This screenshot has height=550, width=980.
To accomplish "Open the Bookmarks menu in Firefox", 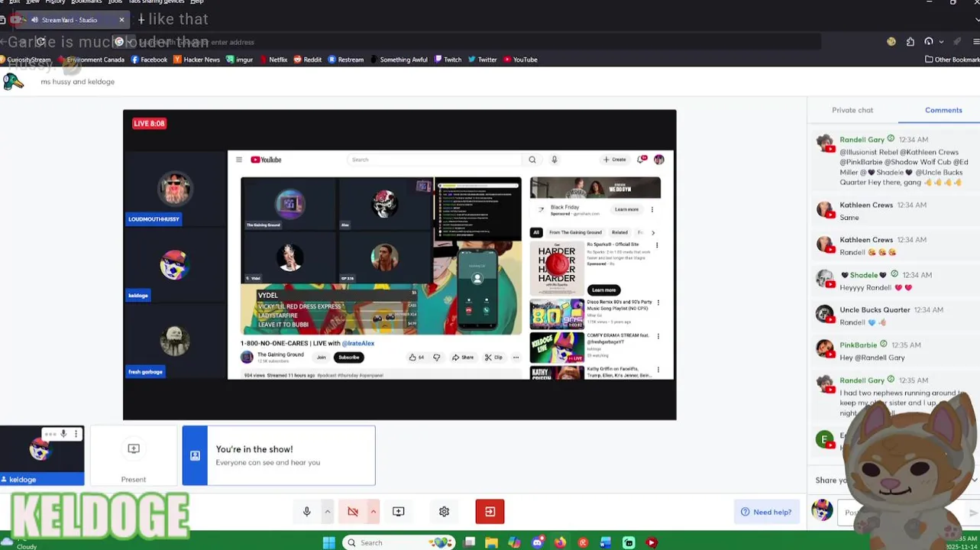I will tap(86, 2).
